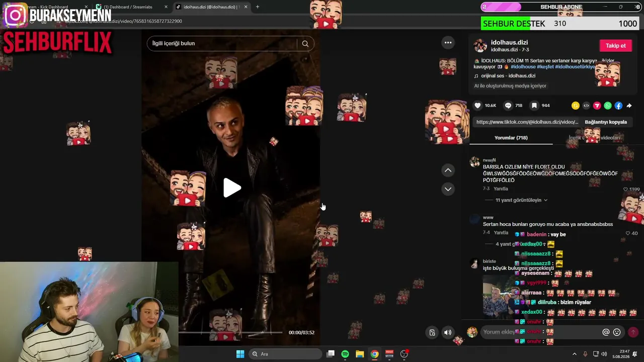The height and width of the screenshot is (362, 644).
Task: Open comments via speech bubble icon
Action: 508,106
